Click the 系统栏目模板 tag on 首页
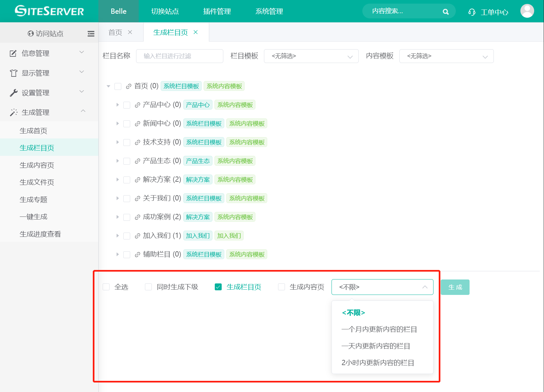 coord(181,86)
